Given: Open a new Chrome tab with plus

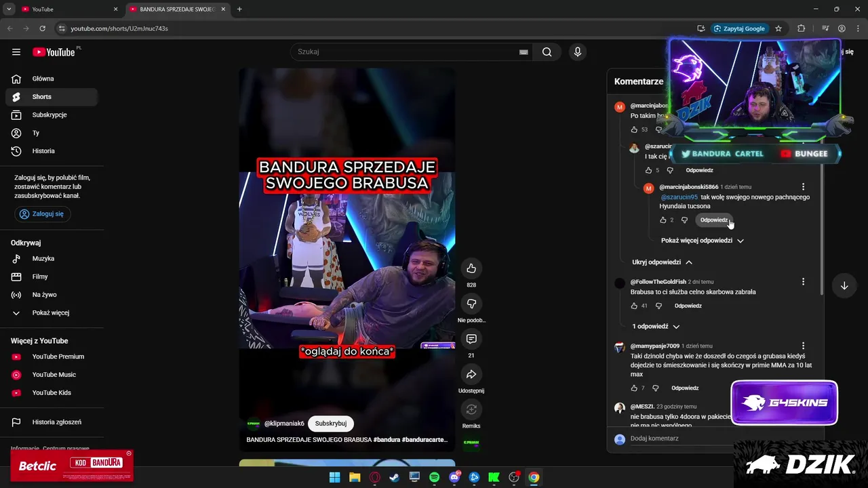Looking at the screenshot, I should (x=239, y=9).
